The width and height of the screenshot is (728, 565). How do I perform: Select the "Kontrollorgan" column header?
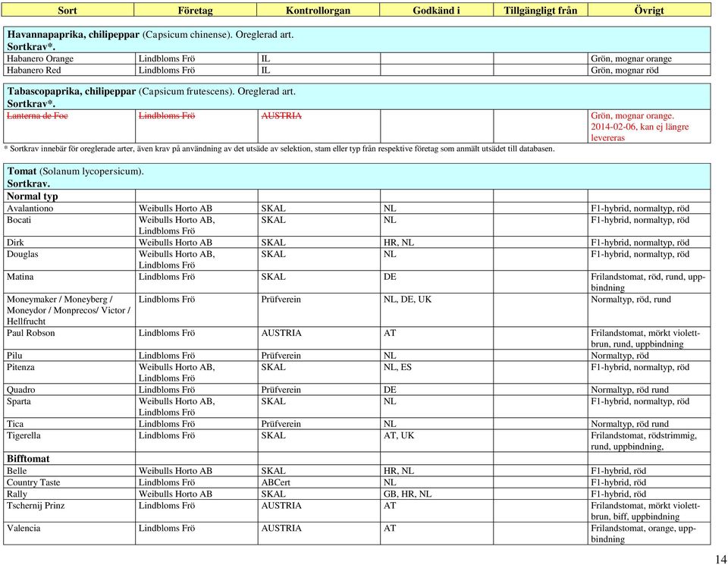[318, 10]
